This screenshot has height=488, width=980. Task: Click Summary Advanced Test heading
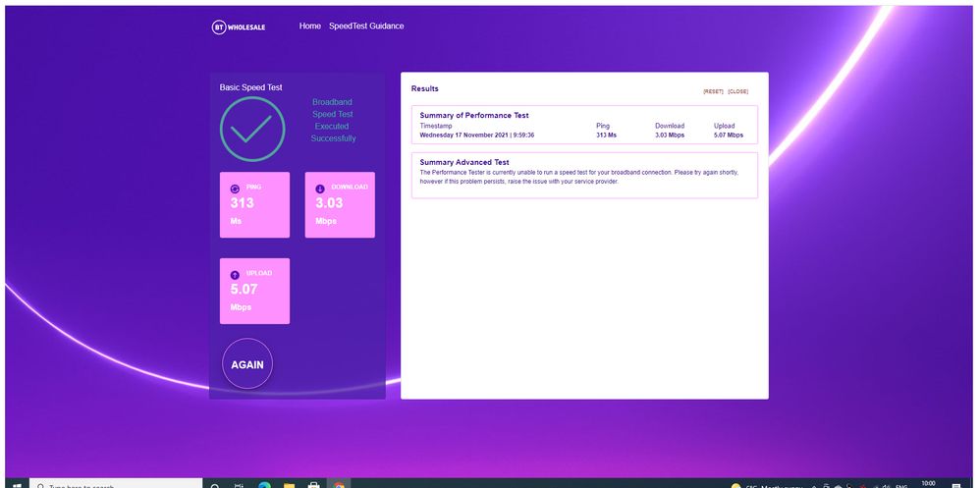(x=464, y=162)
